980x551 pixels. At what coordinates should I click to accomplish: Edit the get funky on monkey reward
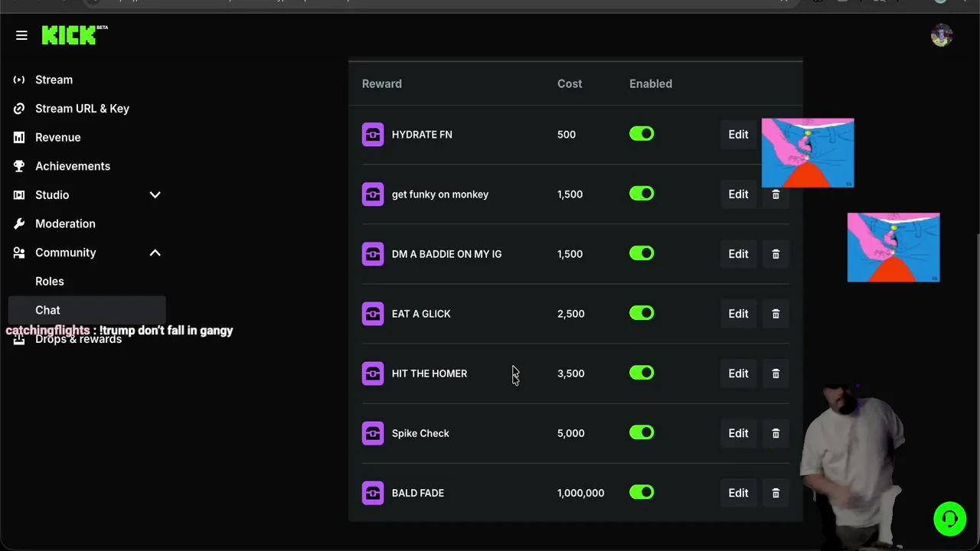click(x=738, y=194)
